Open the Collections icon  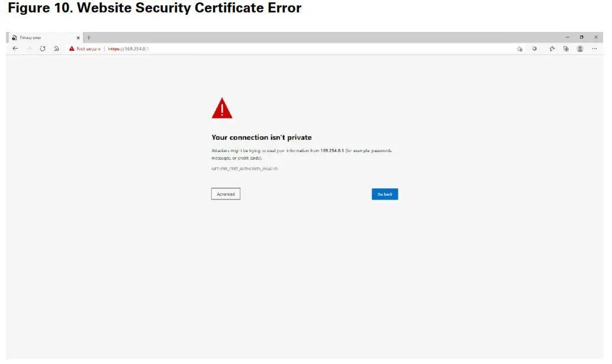pos(566,49)
